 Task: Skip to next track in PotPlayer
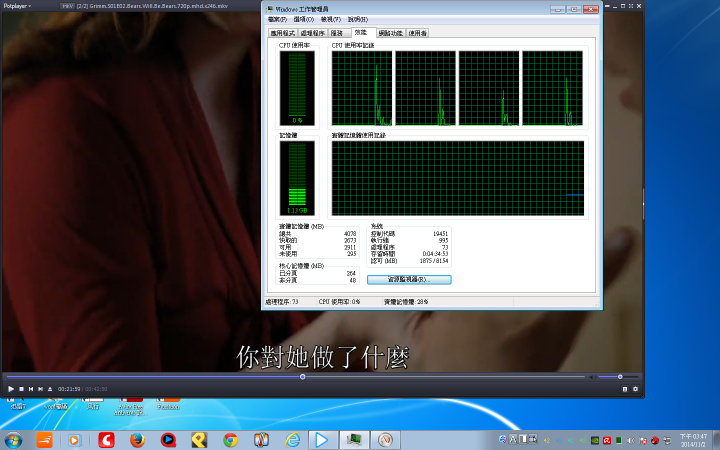pos(40,389)
